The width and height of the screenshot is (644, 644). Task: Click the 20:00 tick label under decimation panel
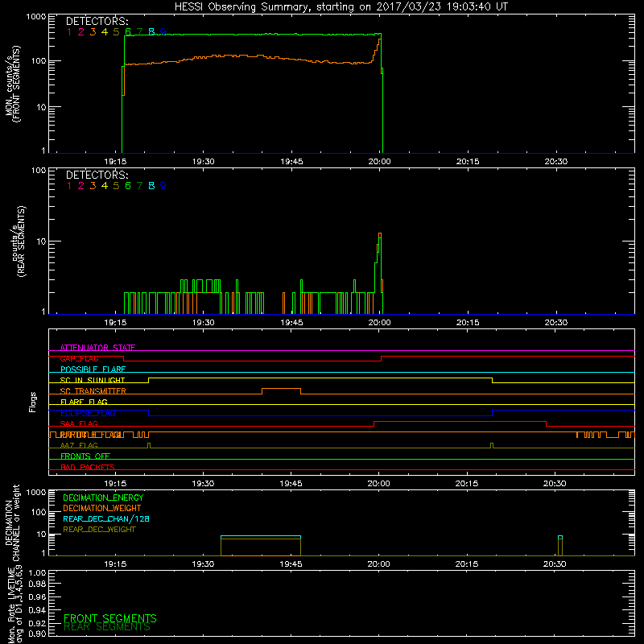point(378,564)
